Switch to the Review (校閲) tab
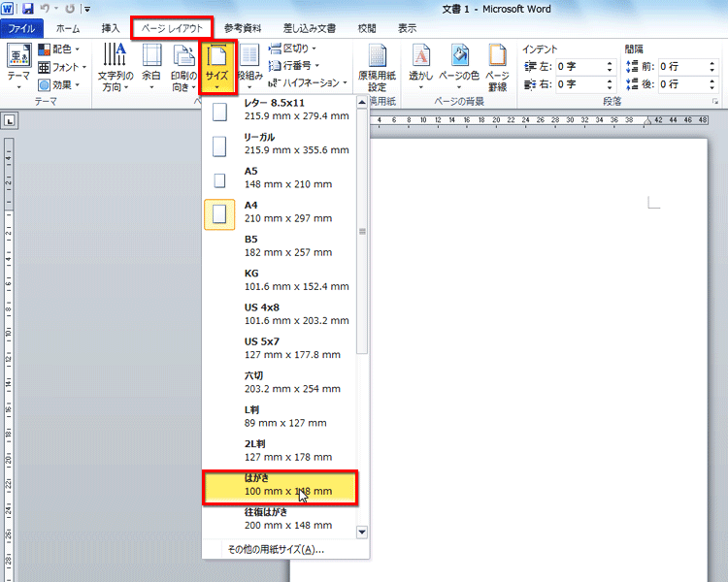 (x=367, y=28)
